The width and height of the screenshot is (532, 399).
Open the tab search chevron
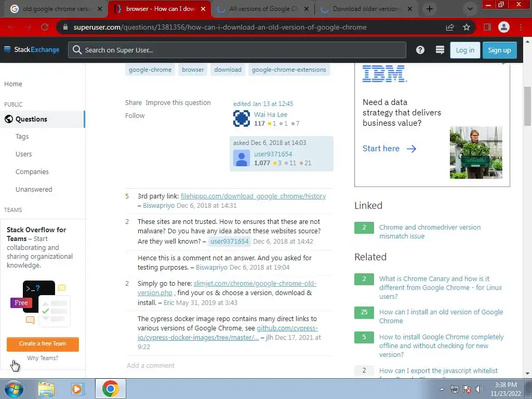[x=470, y=9]
